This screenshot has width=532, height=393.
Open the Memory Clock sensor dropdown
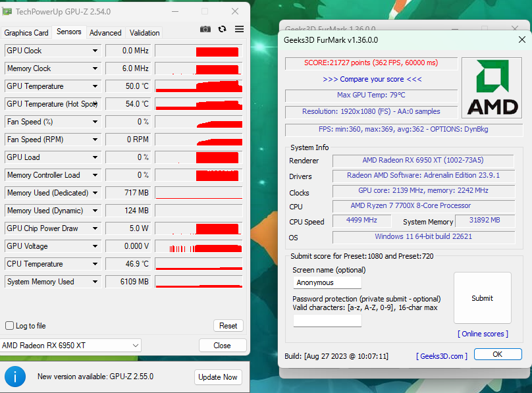(95, 68)
